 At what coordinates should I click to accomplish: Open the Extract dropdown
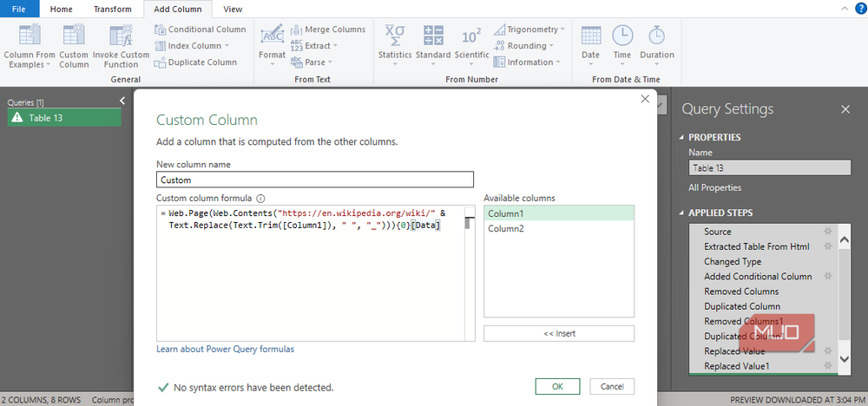314,46
